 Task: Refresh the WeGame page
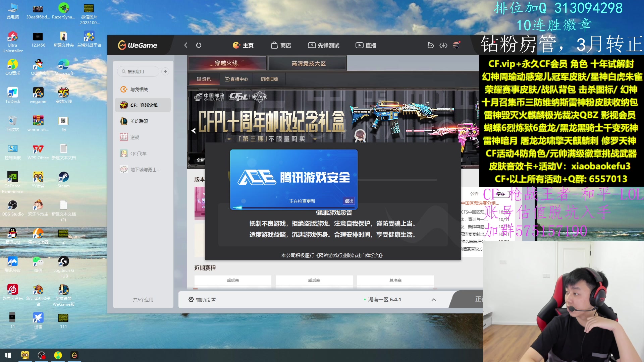coord(199,45)
